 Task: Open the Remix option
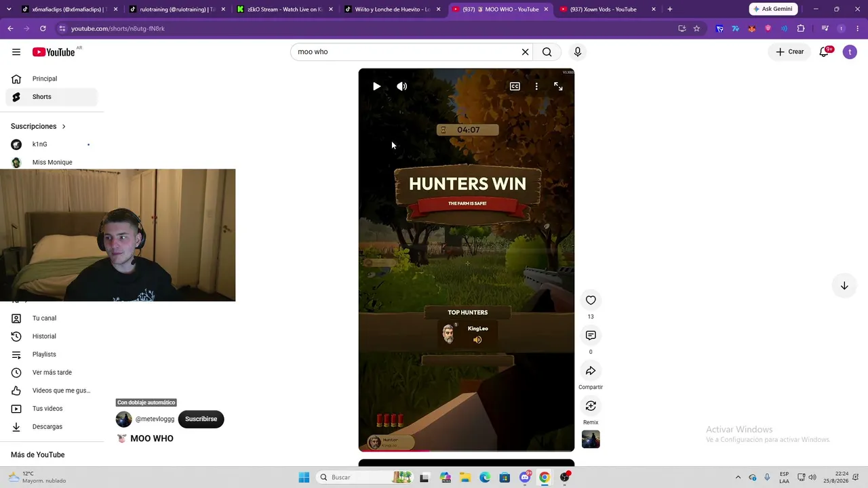[591, 406]
